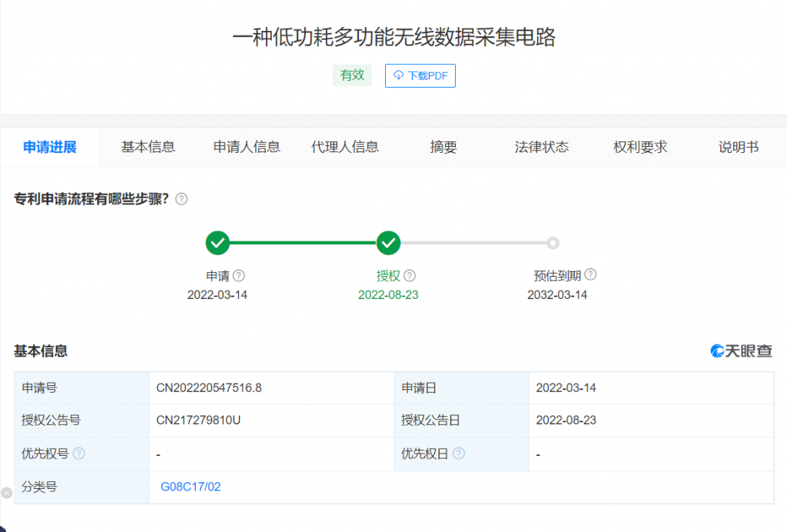Click the green 授权 step checkmark
This screenshot has height=532, width=787.
point(388,243)
